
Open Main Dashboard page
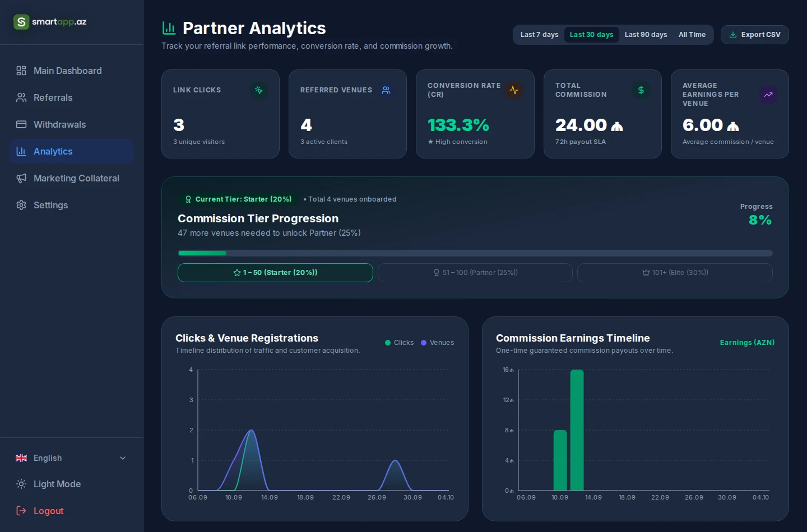[72, 71]
